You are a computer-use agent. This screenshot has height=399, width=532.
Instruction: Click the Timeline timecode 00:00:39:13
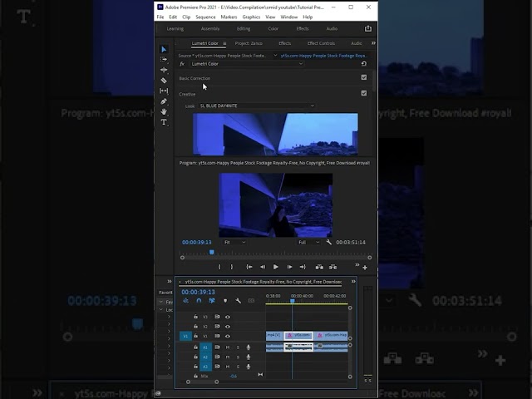point(198,292)
